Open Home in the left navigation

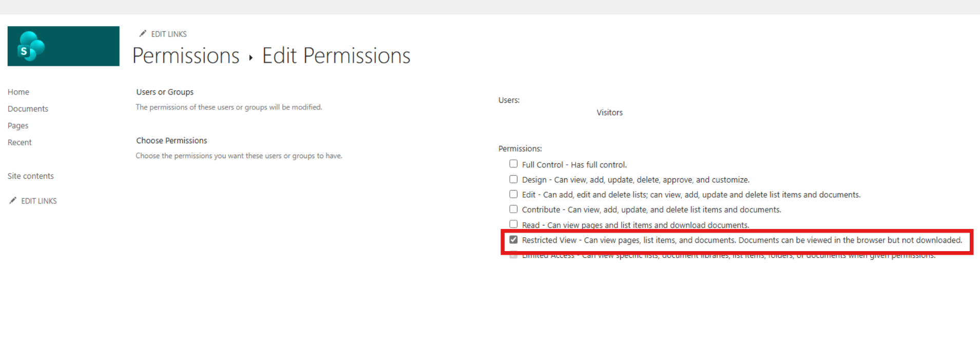(x=18, y=92)
